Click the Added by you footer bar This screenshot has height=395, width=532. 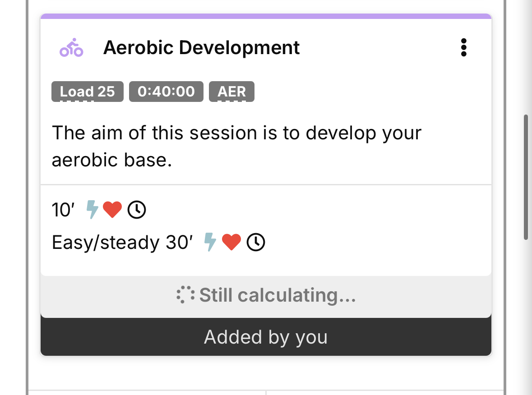click(x=266, y=337)
